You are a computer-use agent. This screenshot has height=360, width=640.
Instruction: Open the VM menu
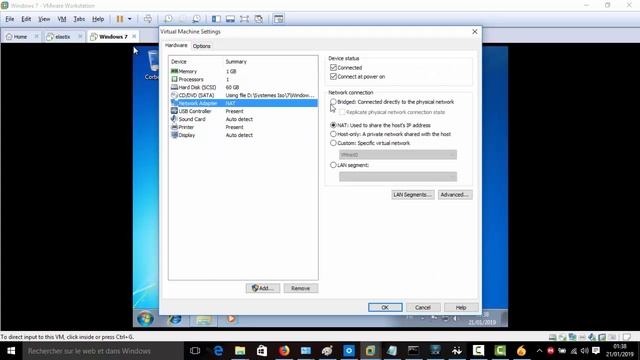pyautogui.click(x=62, y=19)
